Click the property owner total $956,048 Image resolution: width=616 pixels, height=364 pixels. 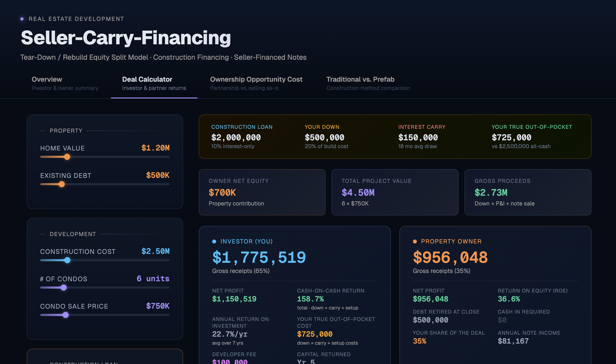tap(450, 258)
